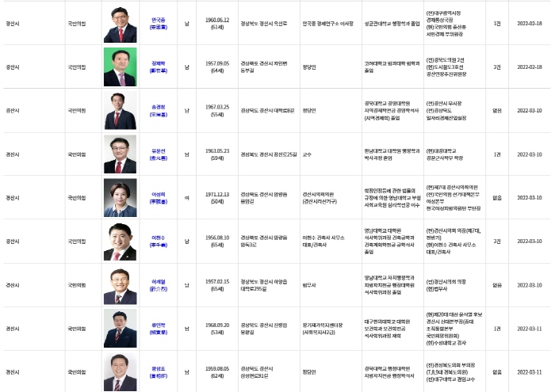Select birth date cell 1956.08.10 (65세)
Screen dimensions: 555x392
(217, 242)
